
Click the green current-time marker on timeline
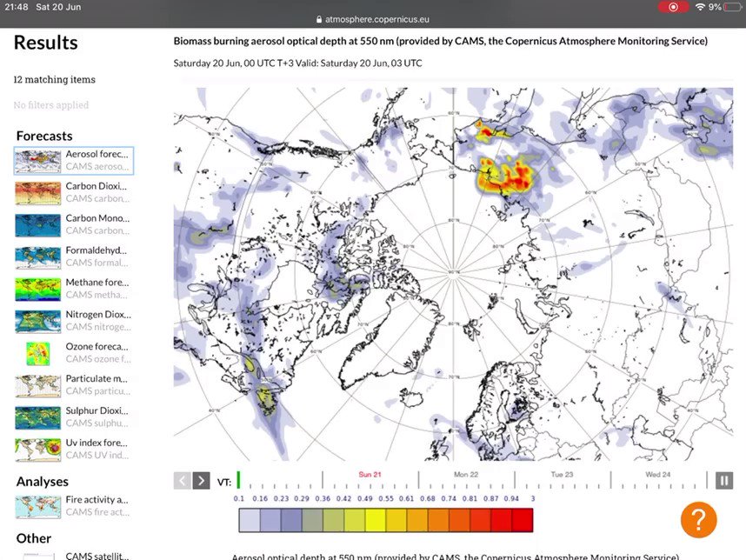coord(238,480)
